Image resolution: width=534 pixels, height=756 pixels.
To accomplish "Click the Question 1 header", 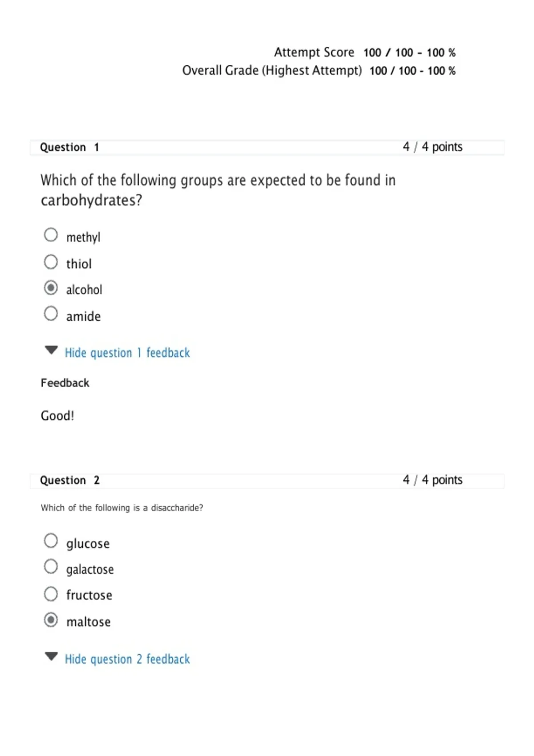I will [69, 147].
